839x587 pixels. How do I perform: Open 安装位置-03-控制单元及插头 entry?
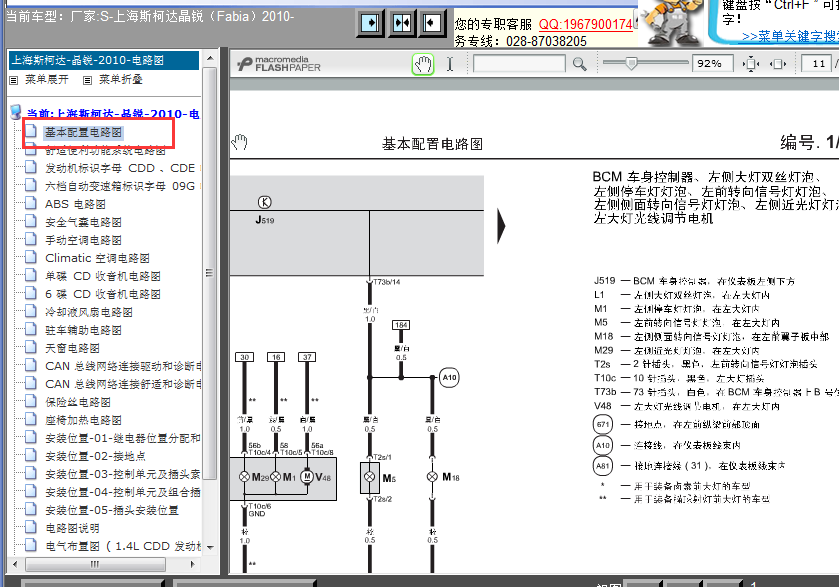tap(123, 474)
